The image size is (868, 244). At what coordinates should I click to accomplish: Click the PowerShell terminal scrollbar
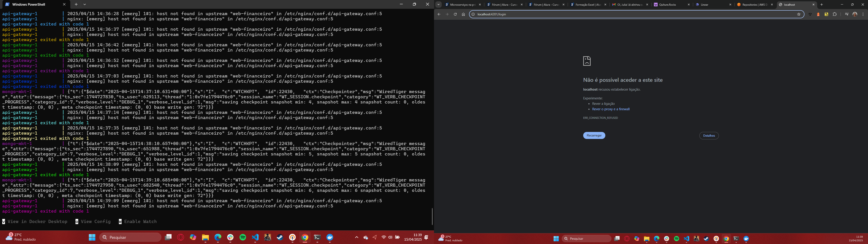(x=432, y=216)
